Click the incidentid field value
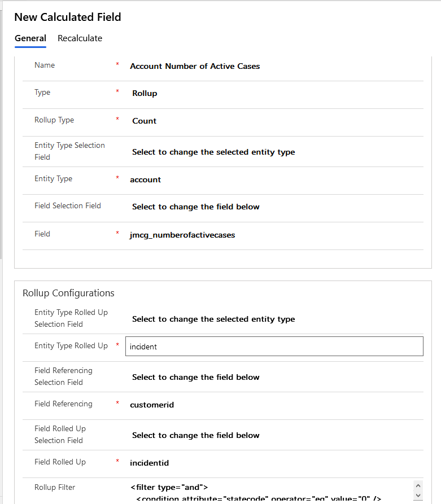The image size is (441, 504). pyautogui.click(x=149, y=463)
